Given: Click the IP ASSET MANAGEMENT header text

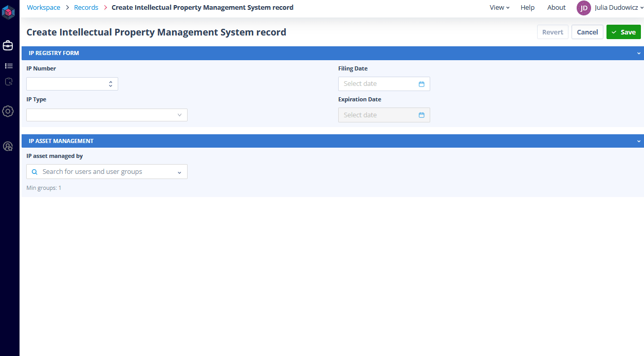Looking at the screenshot, I should 61,141.
